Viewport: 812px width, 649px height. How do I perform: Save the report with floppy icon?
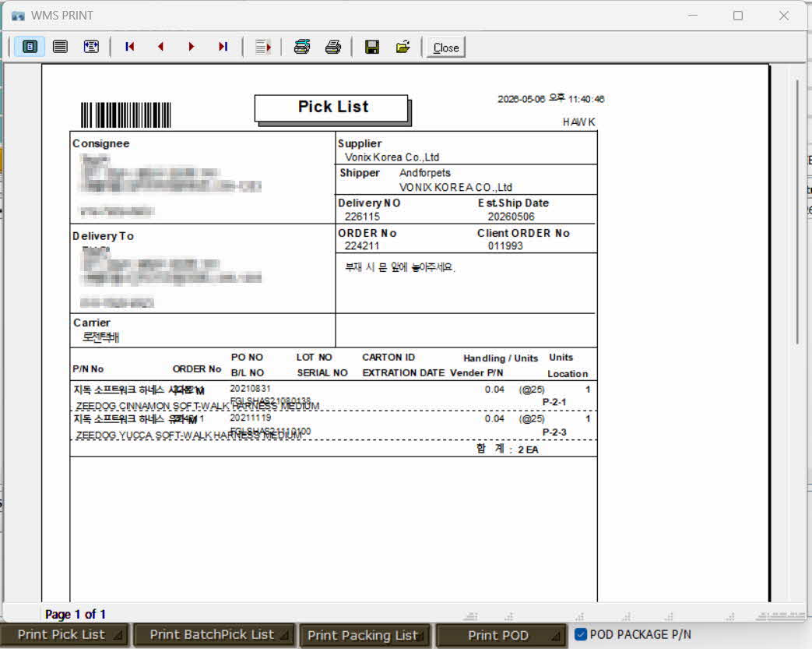[x=372, y=47]
